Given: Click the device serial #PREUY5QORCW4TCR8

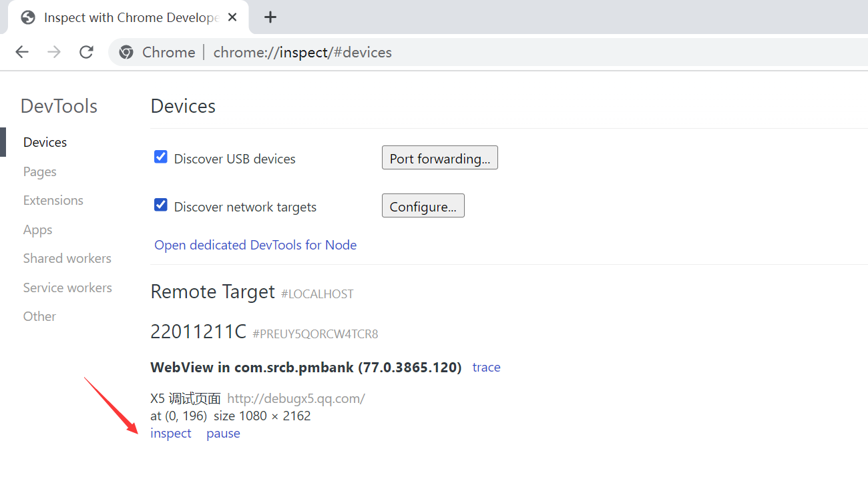Looking at the screenshot, I should (x=316, y=334).
